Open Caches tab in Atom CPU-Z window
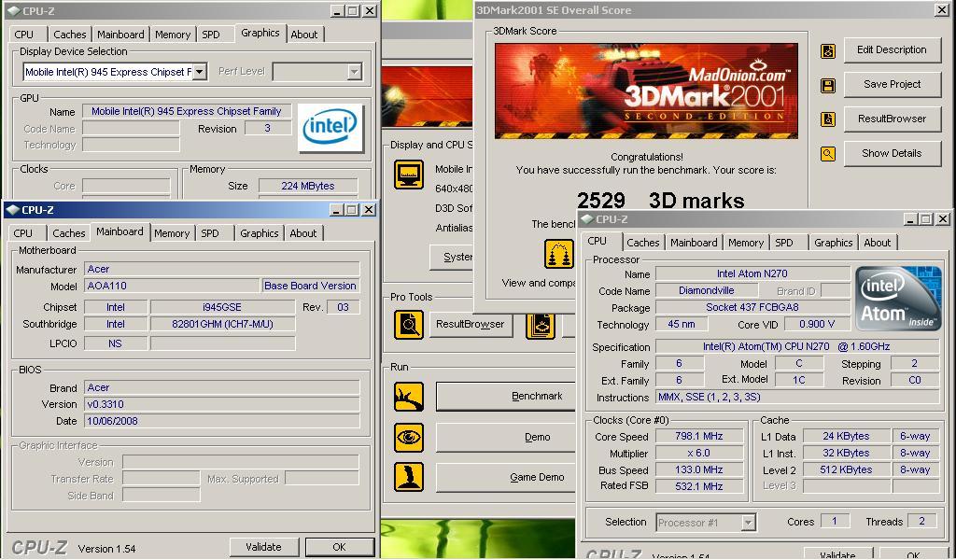This screenshot has height=560, width=956. (643, 243)
